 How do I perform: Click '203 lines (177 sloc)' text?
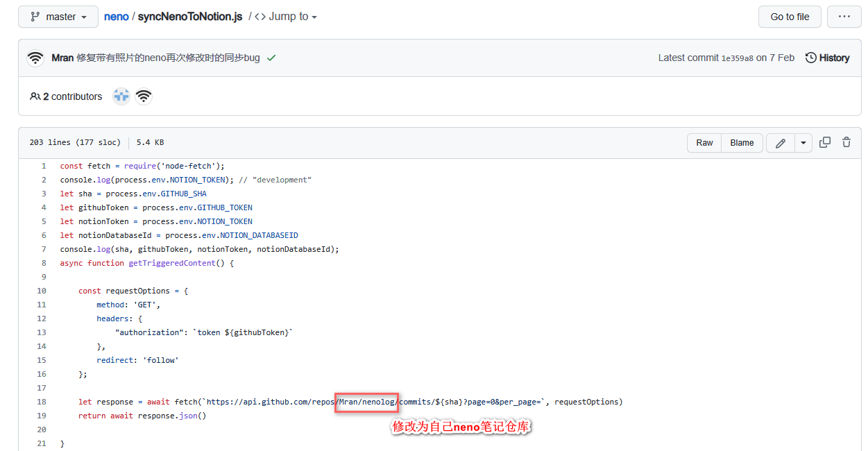(x=75, y=142)
